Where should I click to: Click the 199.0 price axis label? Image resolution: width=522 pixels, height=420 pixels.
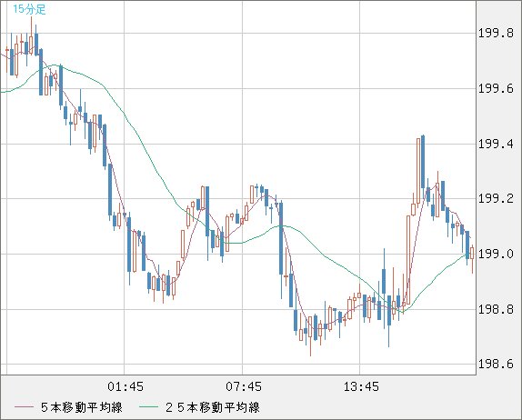pos(496,254)
